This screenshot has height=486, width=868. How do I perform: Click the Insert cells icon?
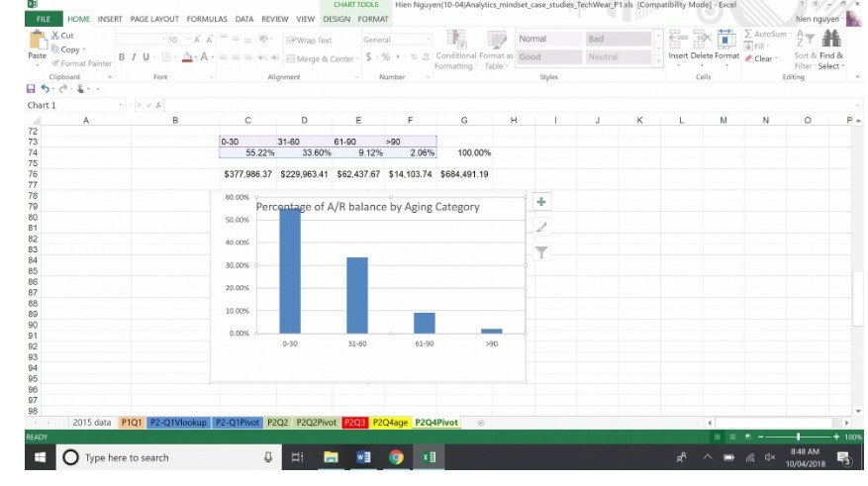(x=678, y=40)
